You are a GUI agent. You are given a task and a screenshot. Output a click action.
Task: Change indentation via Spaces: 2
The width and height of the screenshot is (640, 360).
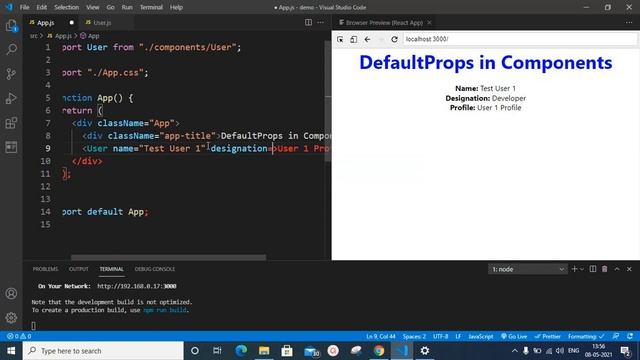click(x=414, y=336)
